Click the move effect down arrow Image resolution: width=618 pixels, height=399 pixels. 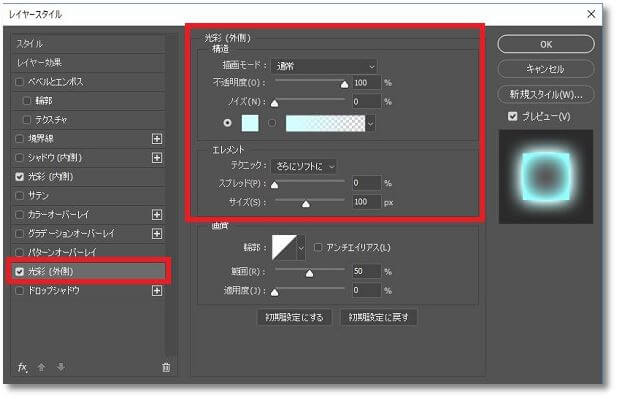coord(60,367)
